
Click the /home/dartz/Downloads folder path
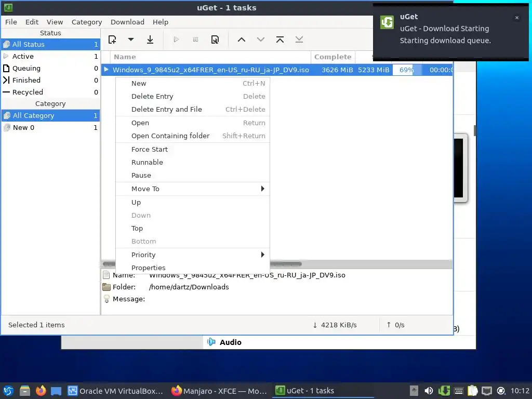click(x=189, y=287)
